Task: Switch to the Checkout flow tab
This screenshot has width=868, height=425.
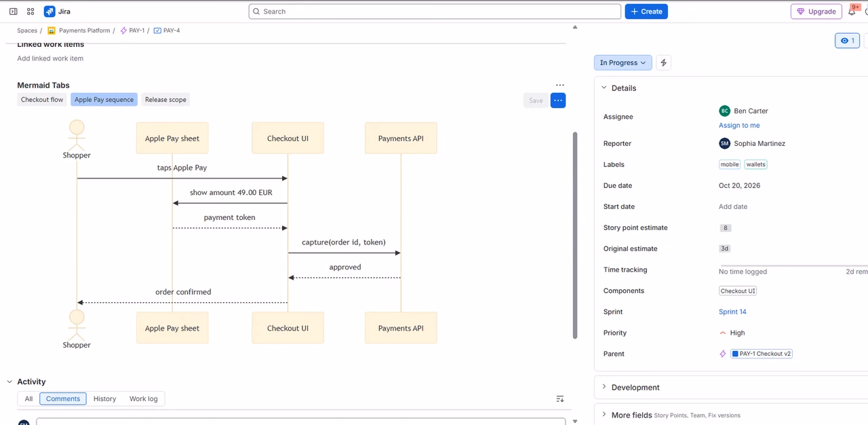Action: tap(42, 100)
